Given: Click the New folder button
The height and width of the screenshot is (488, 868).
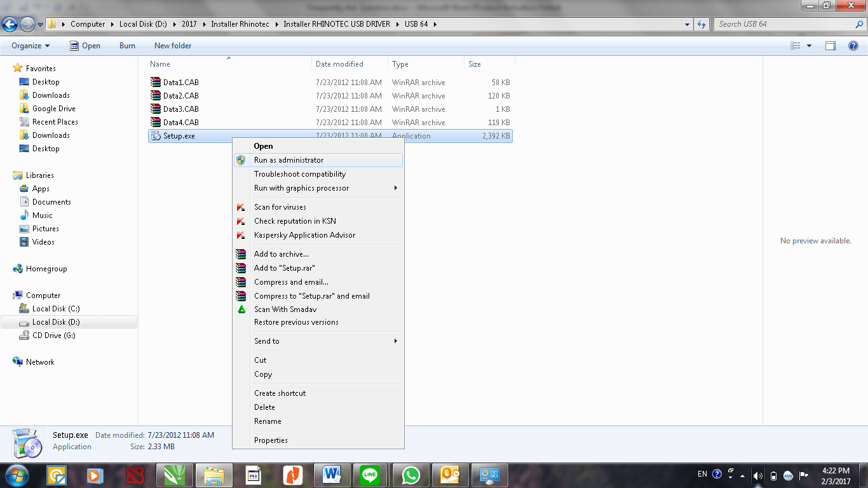Looking at the screenshot, I should click(173, 46).
